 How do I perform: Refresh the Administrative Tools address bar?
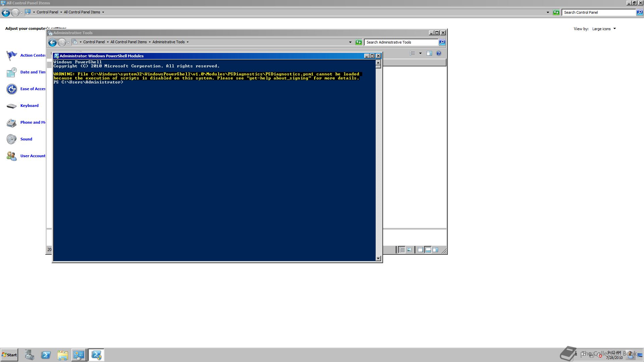[359, 42]
